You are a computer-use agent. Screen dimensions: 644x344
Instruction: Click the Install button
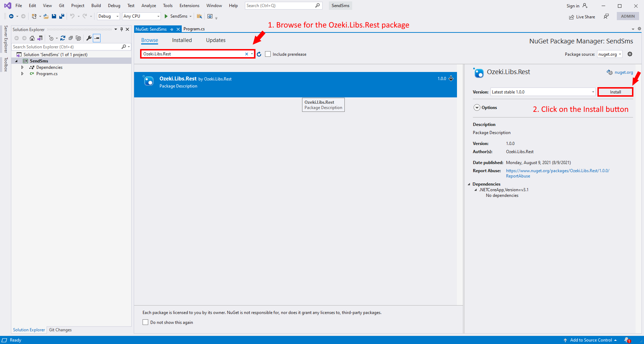click(615, 92)
